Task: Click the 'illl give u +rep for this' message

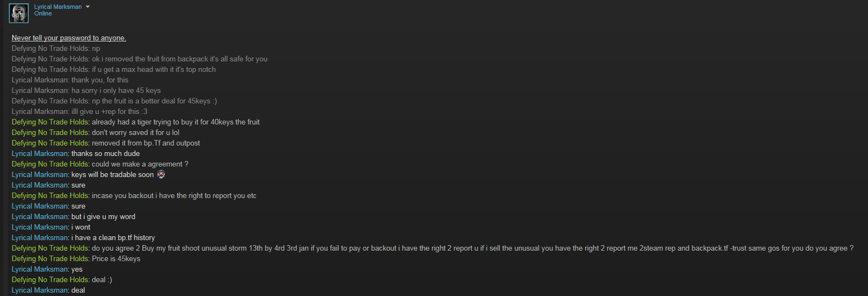Action: (x=109, y=112)
